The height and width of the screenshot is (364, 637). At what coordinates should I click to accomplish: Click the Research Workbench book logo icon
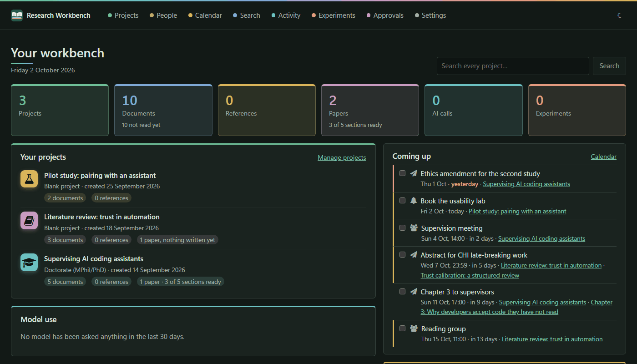click(x=17, y=15)
